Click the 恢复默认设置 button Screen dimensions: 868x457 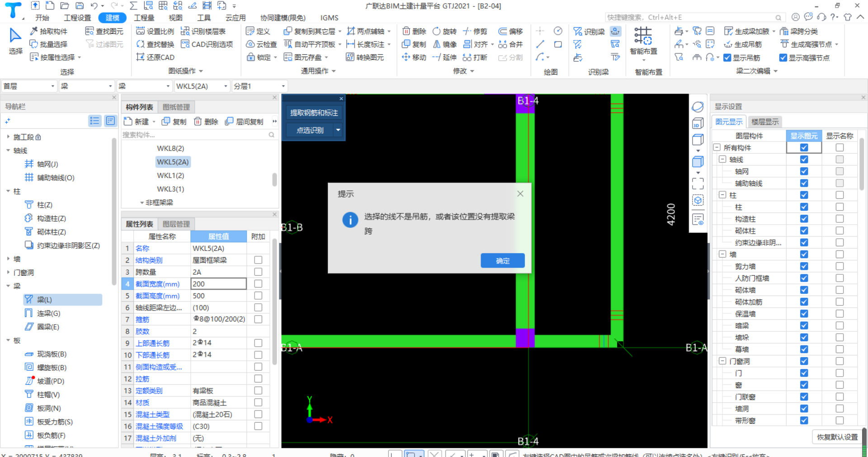click(837, 437)
